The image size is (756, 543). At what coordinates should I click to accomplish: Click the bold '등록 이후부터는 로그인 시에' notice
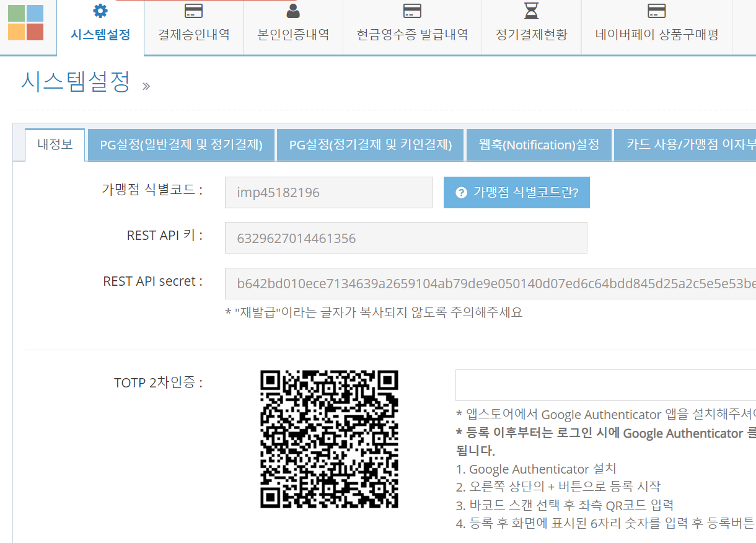tap(605, 442)
